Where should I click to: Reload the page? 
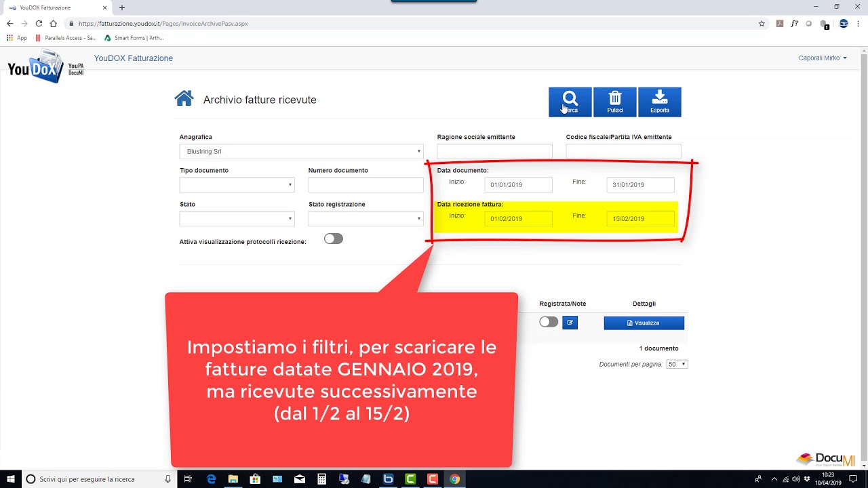pyautogui.click(x=39, y=23)
